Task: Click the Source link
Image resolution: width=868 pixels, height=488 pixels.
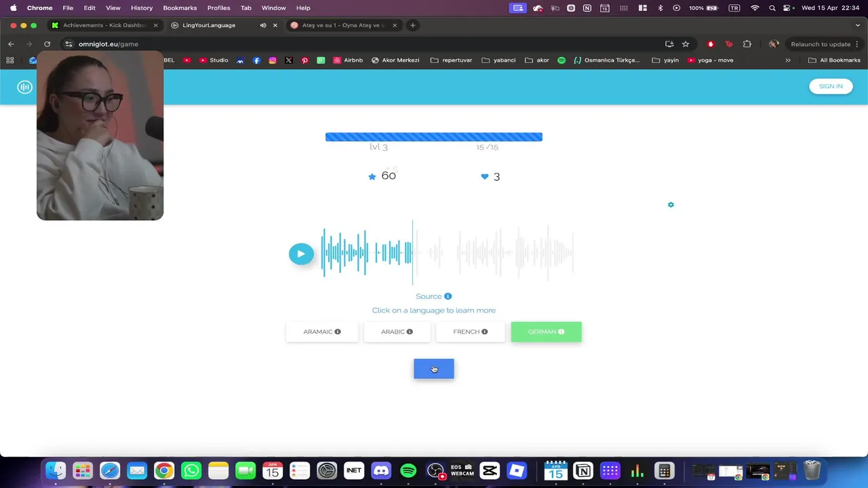Action: (429, 296)
